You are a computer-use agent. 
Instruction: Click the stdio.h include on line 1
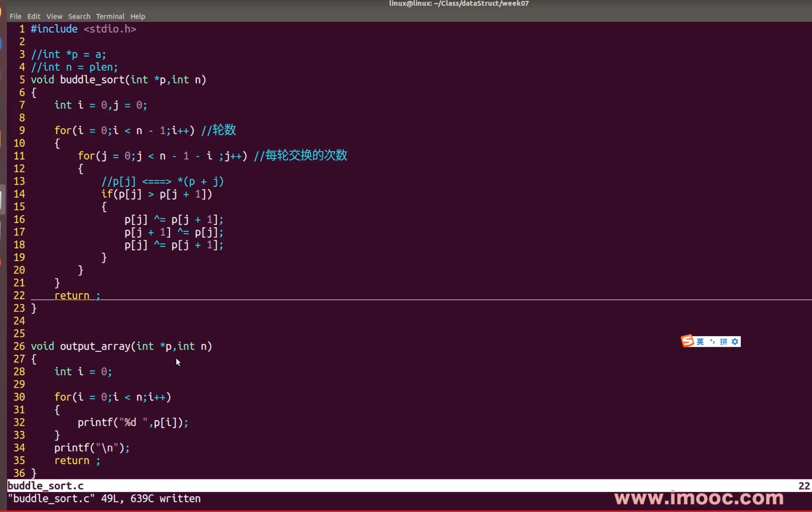tap(110, 29)
